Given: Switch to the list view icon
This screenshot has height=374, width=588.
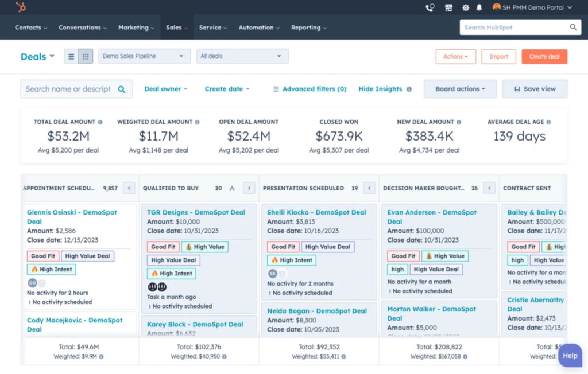Looking at the screenshot, I should click(71, 57).
